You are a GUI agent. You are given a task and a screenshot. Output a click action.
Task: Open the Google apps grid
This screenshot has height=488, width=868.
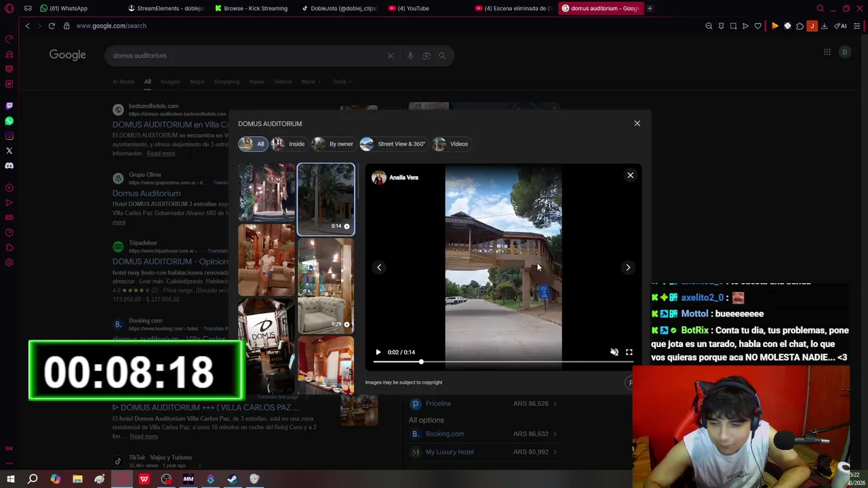(x=827, y=52)
